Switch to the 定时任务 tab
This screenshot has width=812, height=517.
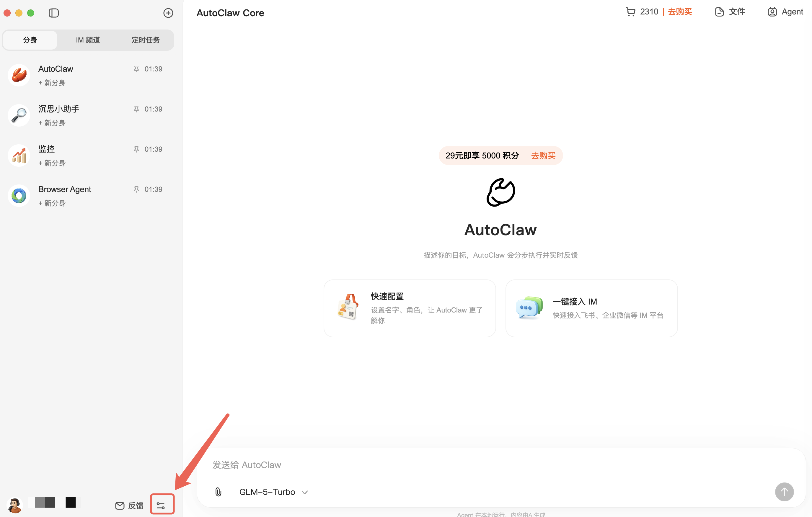145,40
